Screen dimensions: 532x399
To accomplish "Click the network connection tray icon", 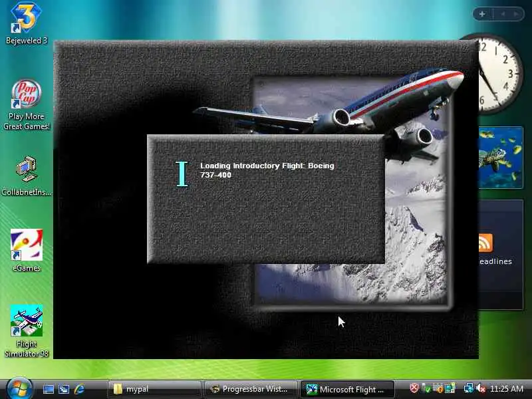I will tap(469, 388).
